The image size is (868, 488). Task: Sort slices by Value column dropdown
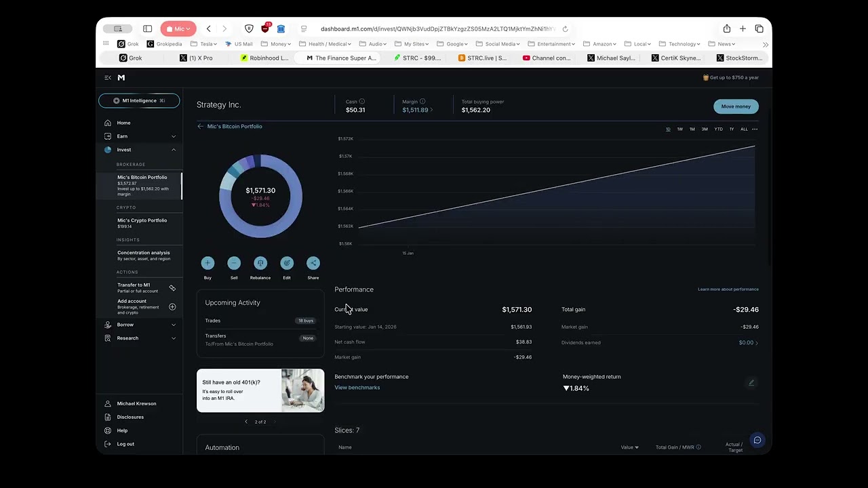coord(630,447)
